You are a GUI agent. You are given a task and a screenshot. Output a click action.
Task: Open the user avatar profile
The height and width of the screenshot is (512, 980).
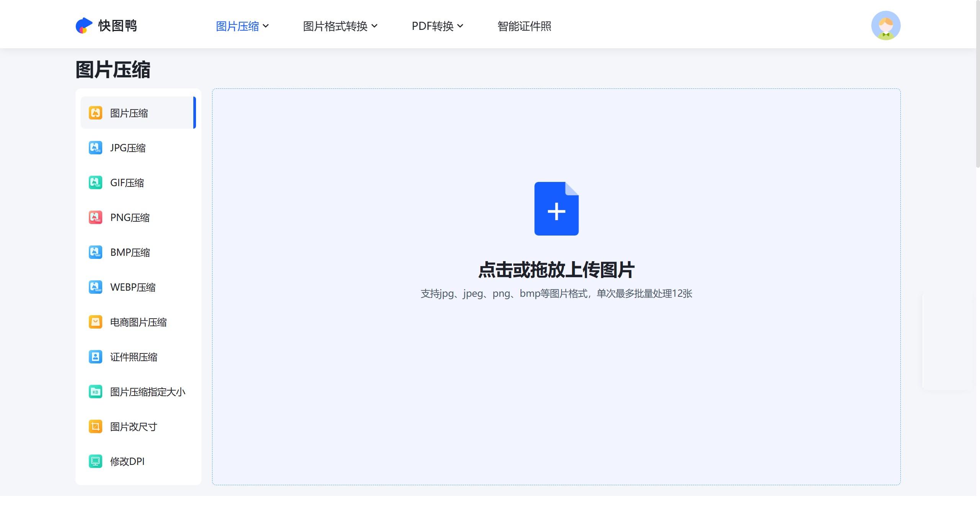click(x=886, y=25)
